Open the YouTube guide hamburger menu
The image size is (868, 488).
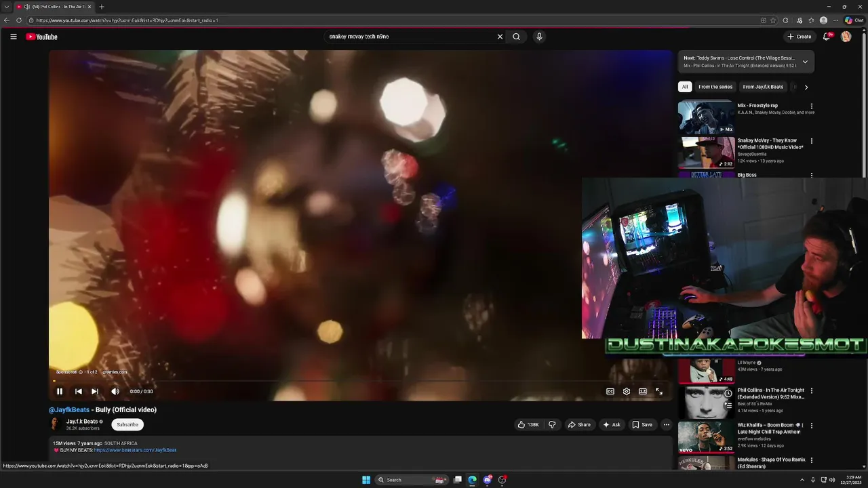click(13, 37)
